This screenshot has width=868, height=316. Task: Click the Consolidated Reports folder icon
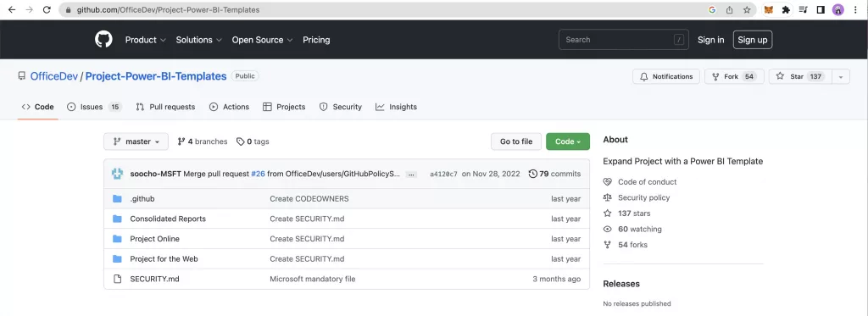point(117,219)
